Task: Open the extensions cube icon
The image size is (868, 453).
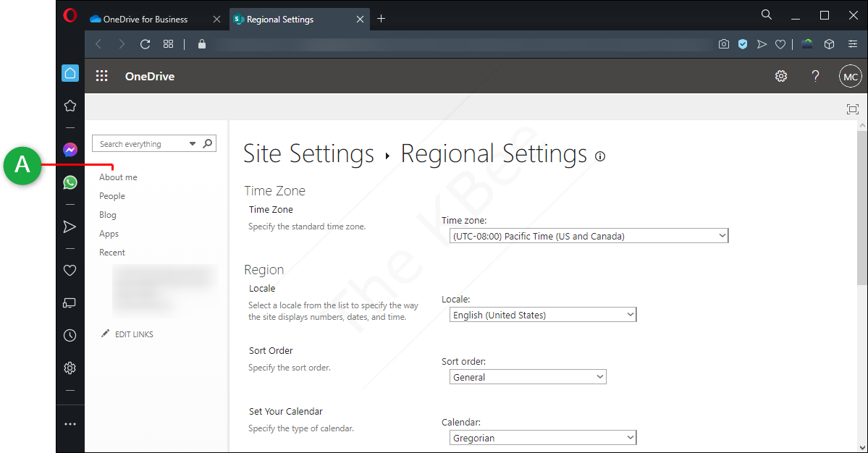Action: pyautogui.click(x=829, y=44)
